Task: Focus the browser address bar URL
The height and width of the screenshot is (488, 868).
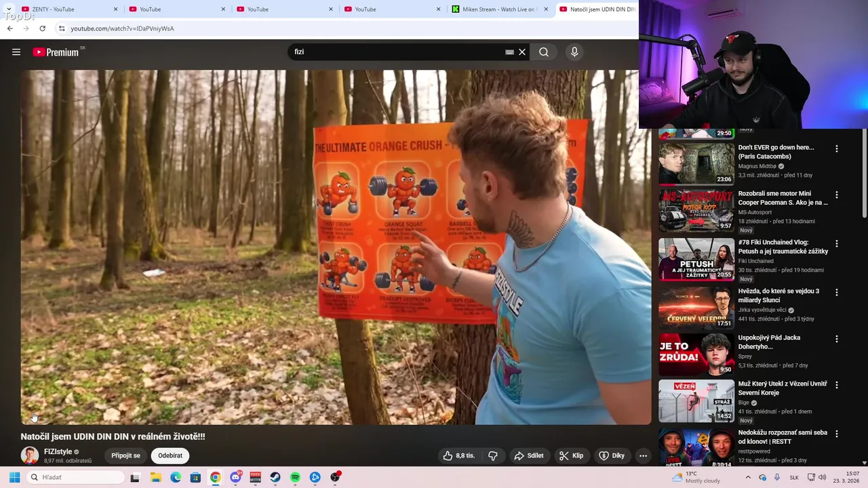Action: 122,28
